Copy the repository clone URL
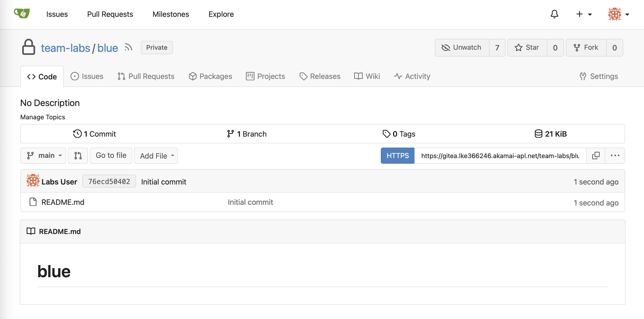The image size is (644, 319). point(595,156)
